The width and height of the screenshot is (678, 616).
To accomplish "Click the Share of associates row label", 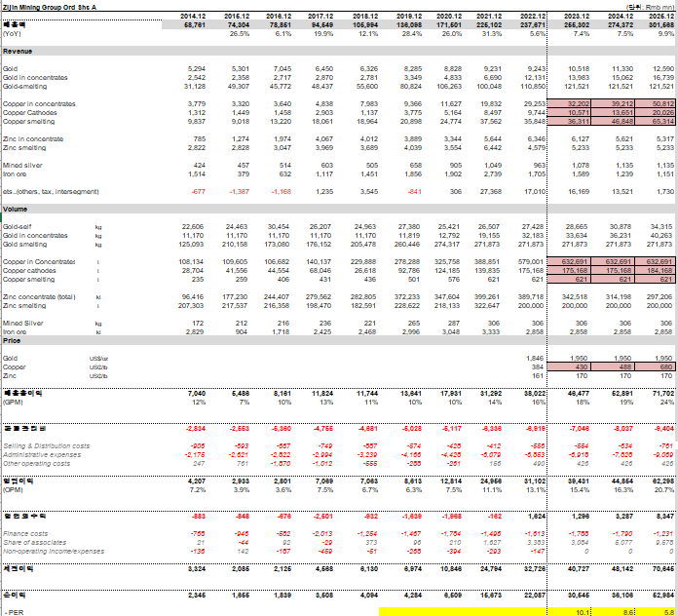I will coord(35,543).
